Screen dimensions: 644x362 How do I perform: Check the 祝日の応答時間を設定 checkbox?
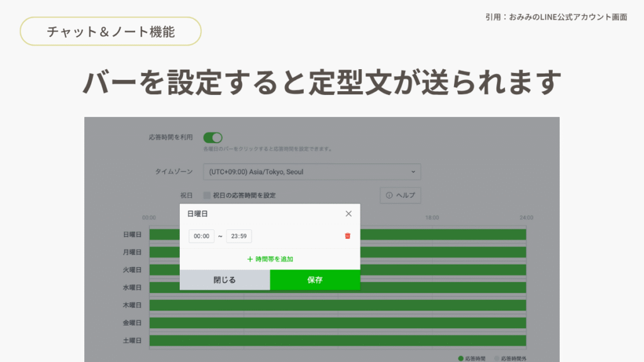tap(207, 195)
